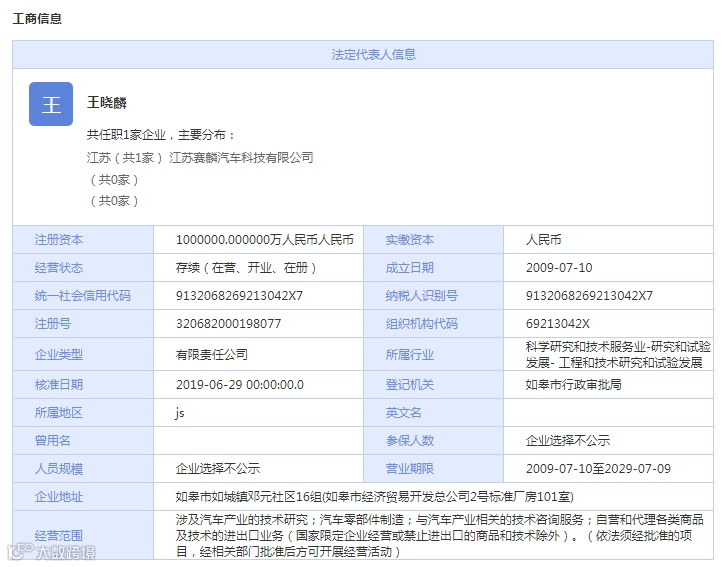
Task: Select registration number 320682000198077
Action: point(228,324)
